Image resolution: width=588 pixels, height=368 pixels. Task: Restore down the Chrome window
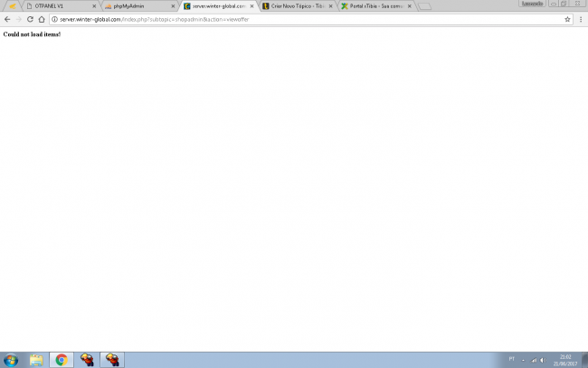564,4
